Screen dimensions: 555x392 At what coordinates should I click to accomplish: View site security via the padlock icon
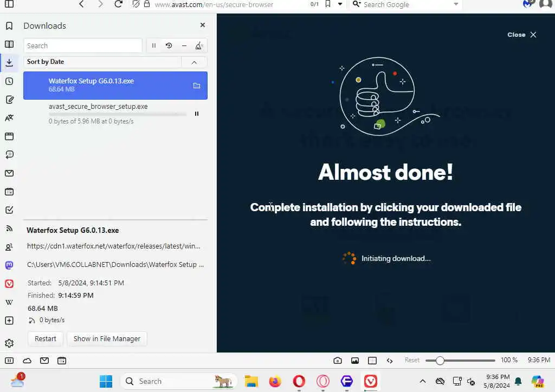click(147, 4)
